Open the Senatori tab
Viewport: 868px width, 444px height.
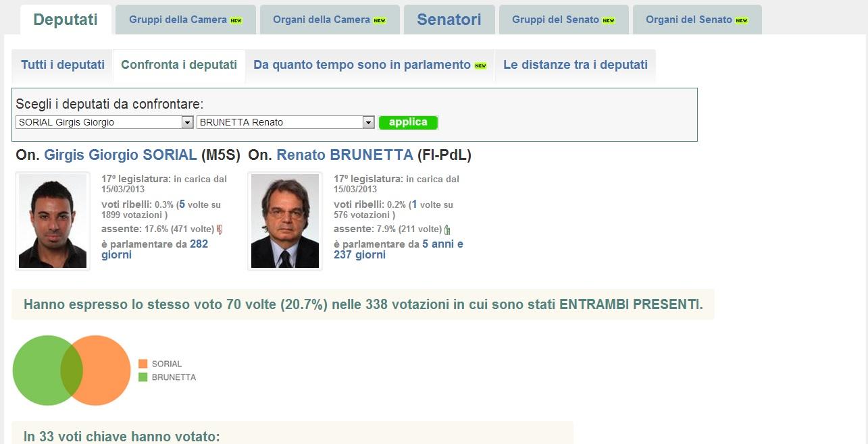449,20
